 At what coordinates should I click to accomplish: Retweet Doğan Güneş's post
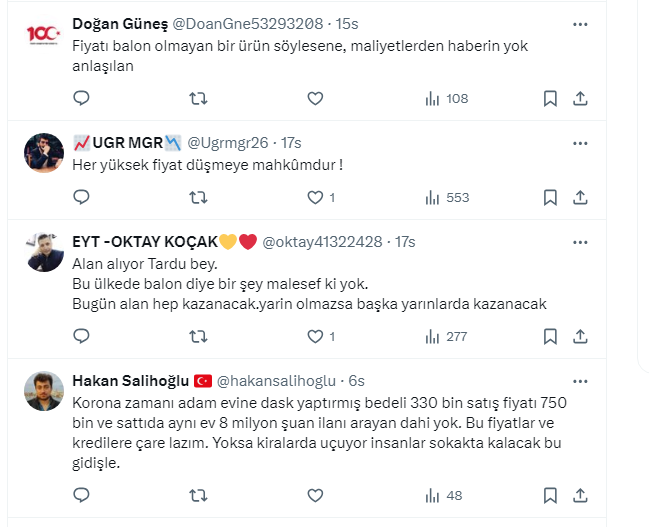[198, 98]
